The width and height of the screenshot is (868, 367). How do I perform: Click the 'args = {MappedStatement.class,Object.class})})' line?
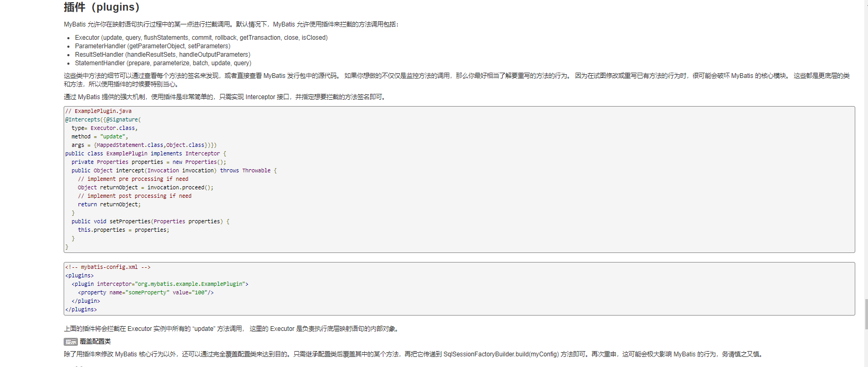click(144, 145)
